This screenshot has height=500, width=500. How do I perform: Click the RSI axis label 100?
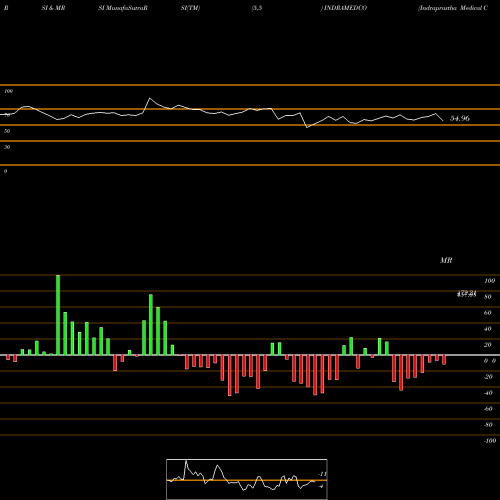(x=9, y=91)
